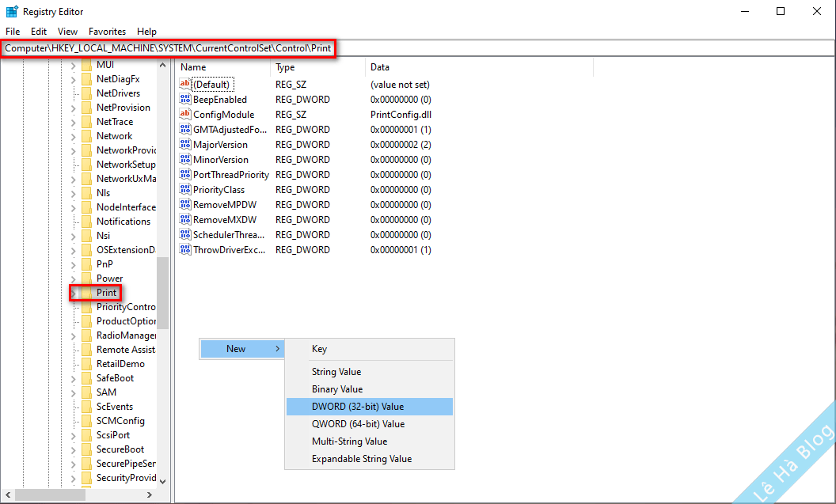Click the Name column header

[x=222, y=68]
